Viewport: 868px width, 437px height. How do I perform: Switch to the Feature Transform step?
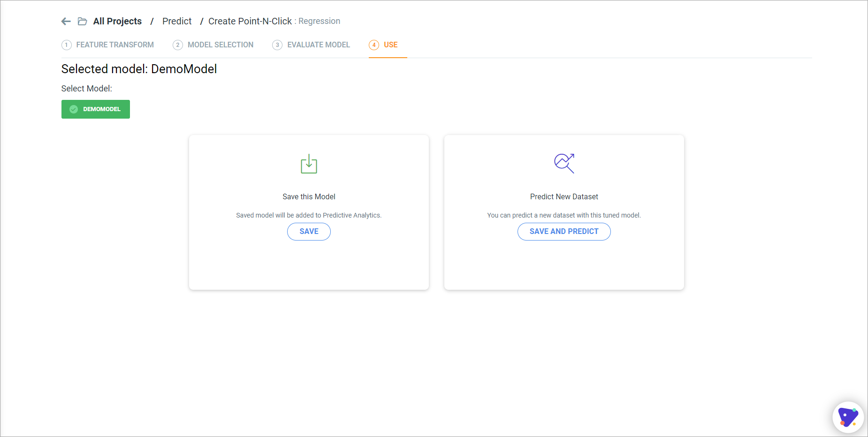click(x=108, y=45)
